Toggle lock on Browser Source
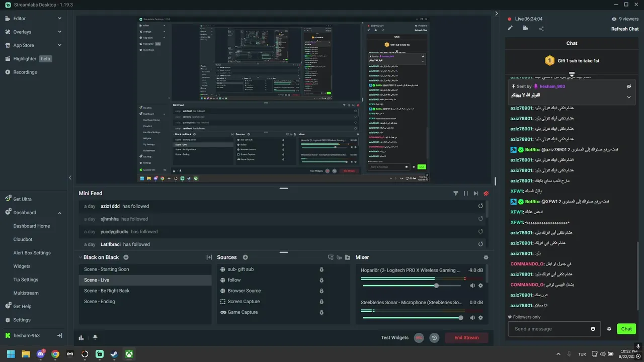Image resolution: width=644 pixels, height=362 pixels. (321, 291)
